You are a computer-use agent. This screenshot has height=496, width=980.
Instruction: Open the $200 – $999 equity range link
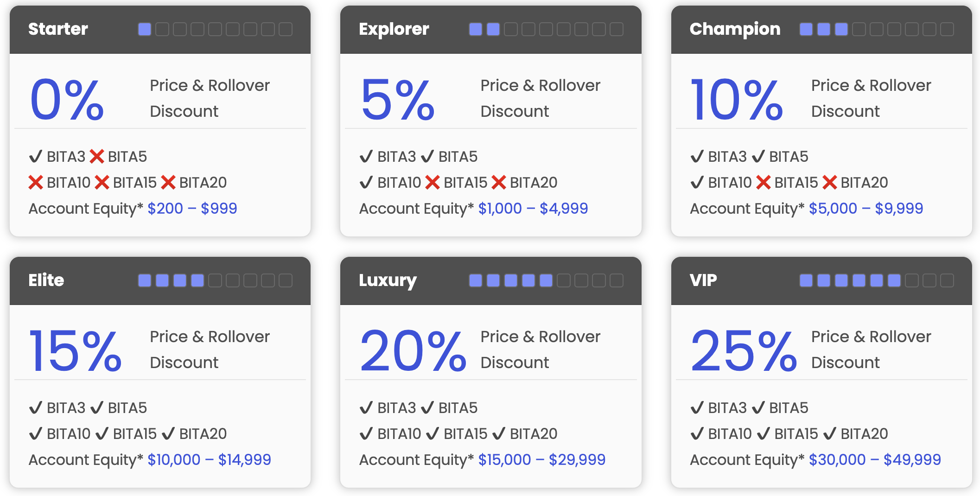(192, 209)
